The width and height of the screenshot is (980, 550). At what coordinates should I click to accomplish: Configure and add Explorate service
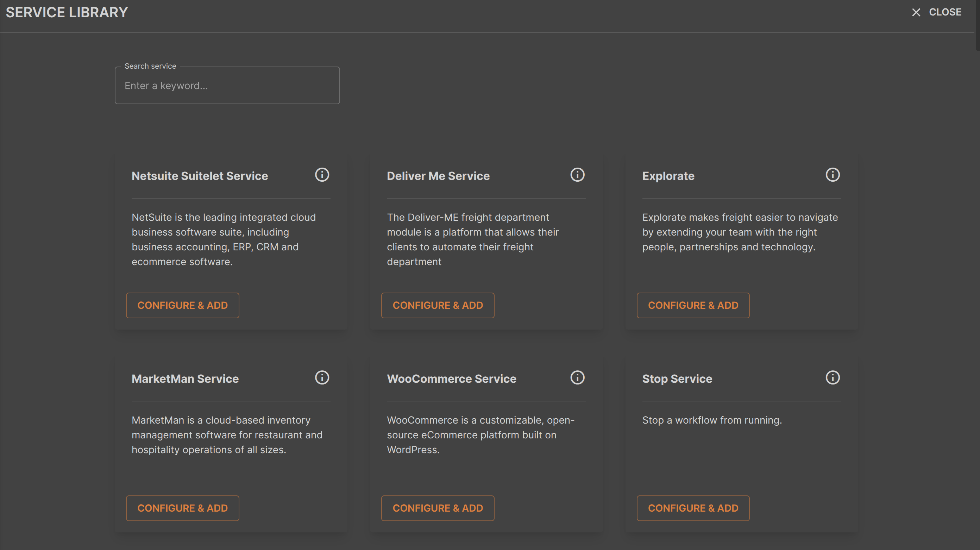693,305
